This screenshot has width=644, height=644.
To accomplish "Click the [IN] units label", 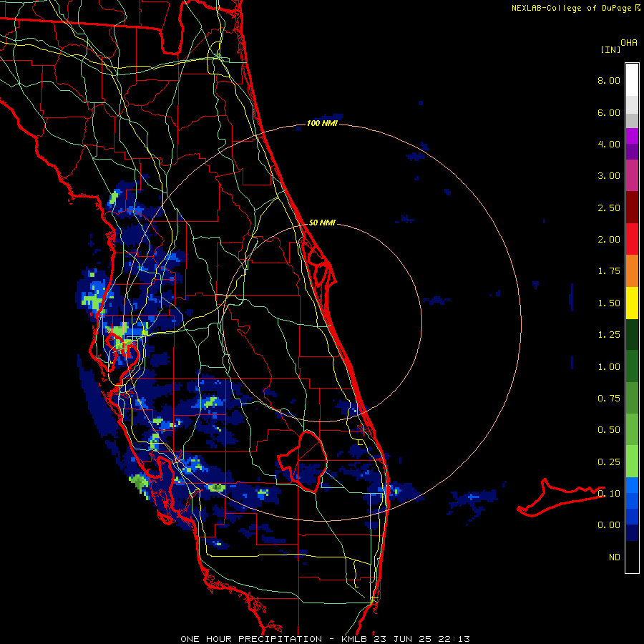I will 610,49.
